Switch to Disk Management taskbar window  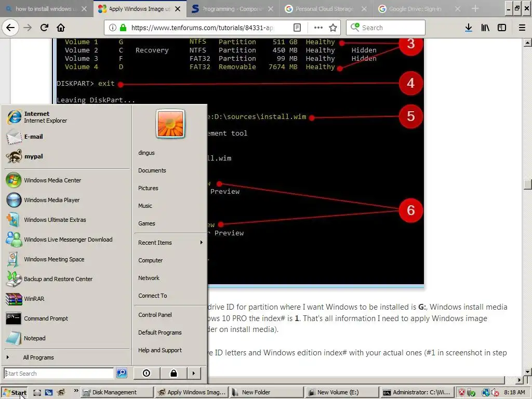tap(117, 392)
